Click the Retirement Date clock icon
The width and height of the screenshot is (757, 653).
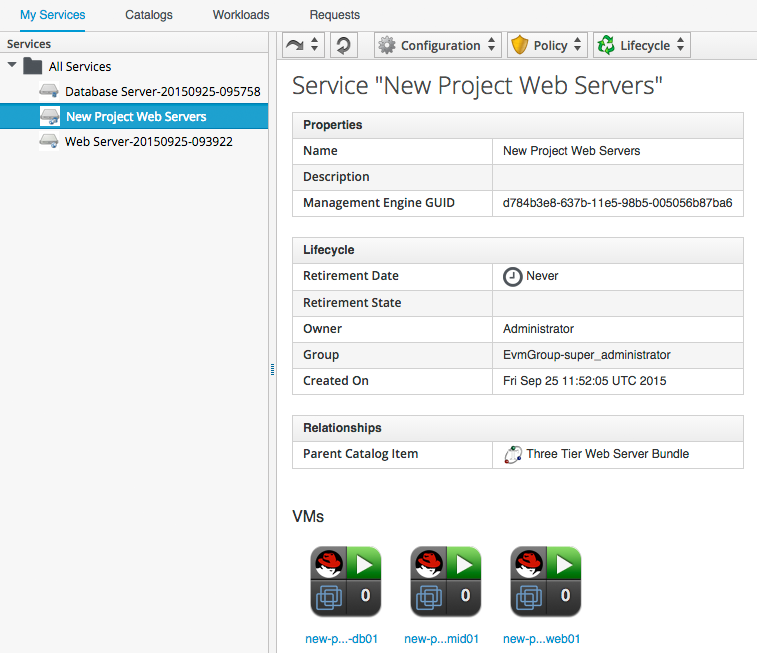pos(512,276)
